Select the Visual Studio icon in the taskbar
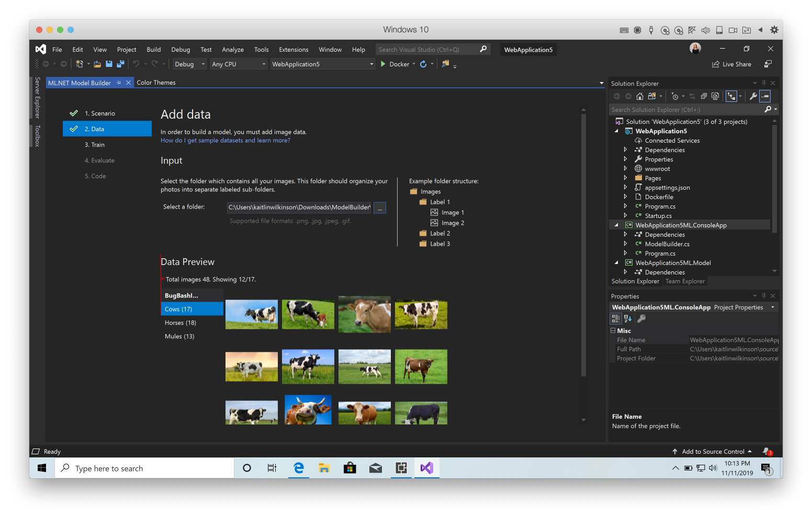This screenshot has width=812, height=517. pos(426,468)
